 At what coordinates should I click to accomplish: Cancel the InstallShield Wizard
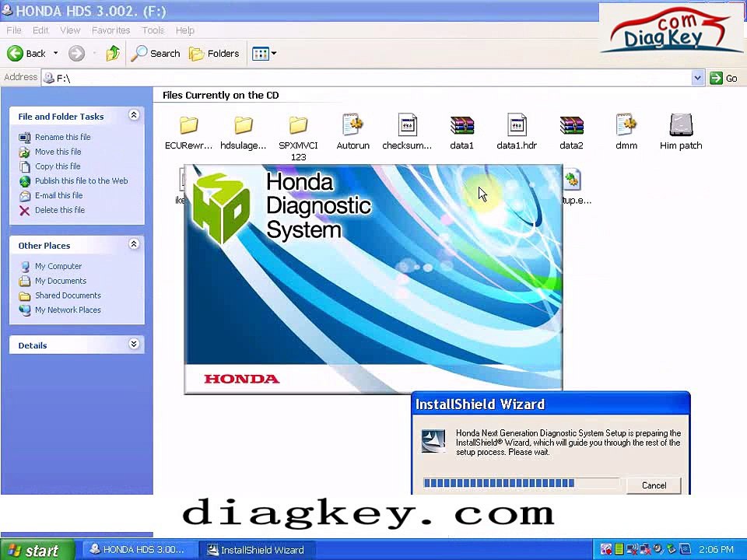654,485
